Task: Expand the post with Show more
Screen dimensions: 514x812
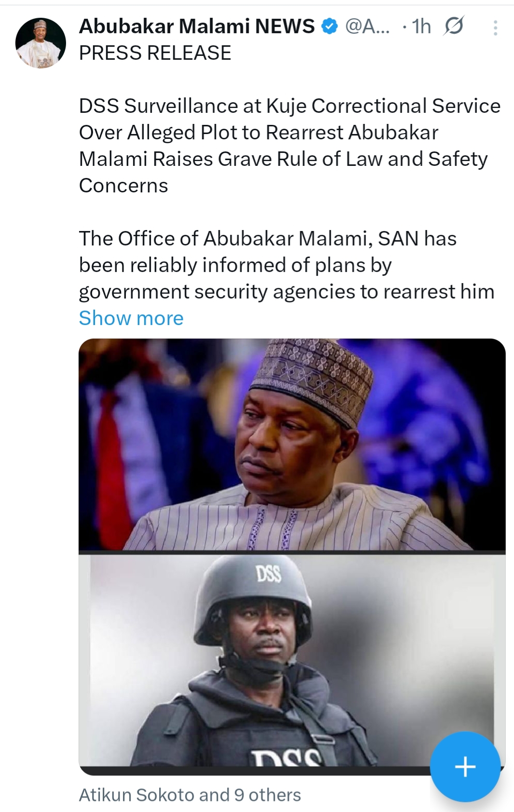Action: pyautogui.click(x=131, y=318)
